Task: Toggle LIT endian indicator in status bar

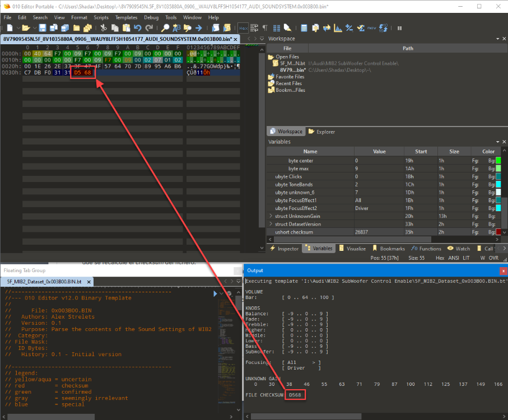Action: pyautogui.click(x=466, y=258)
